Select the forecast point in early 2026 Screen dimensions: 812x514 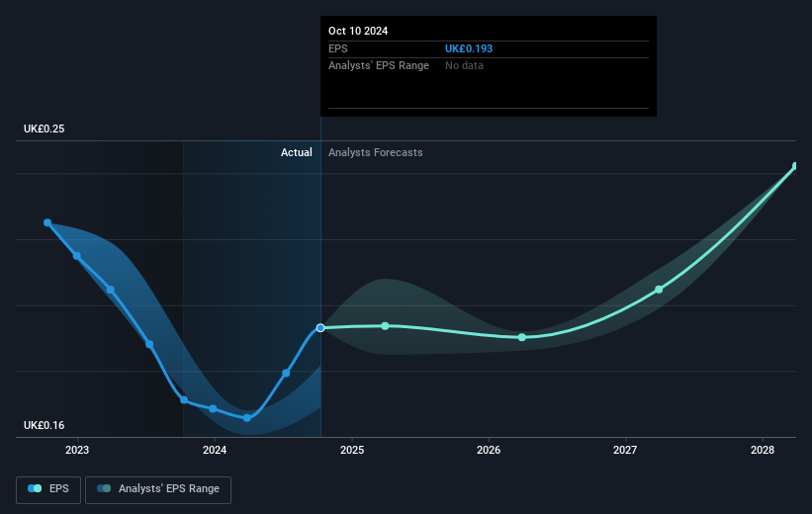point(522,337)
